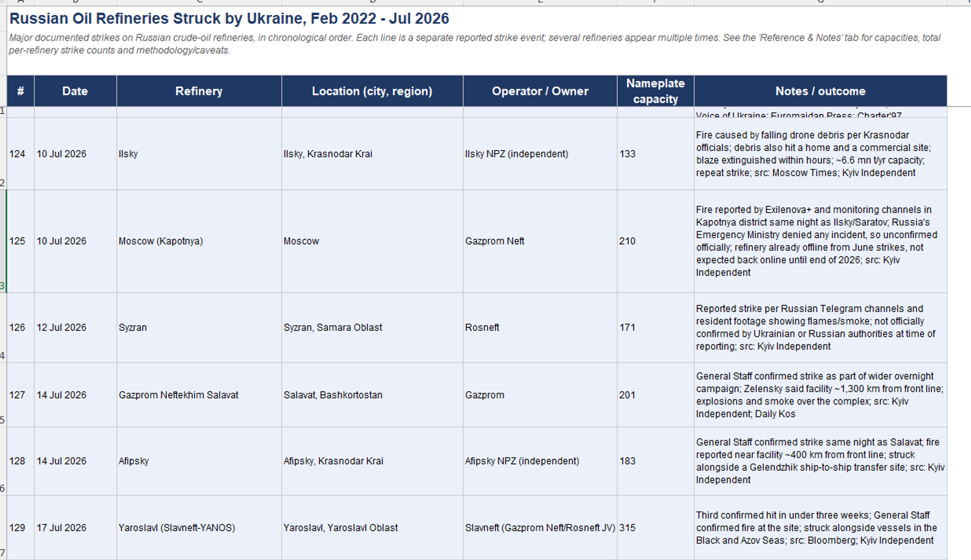Click the '17 Jul 2026' date cell
The height and width of the screenshot is (560, 971).
[75, 528]
